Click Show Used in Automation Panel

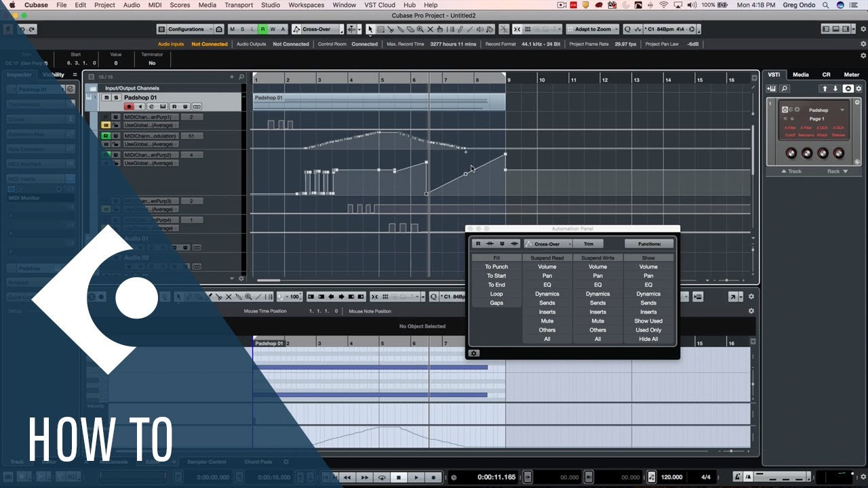click(x=648, y=321)
